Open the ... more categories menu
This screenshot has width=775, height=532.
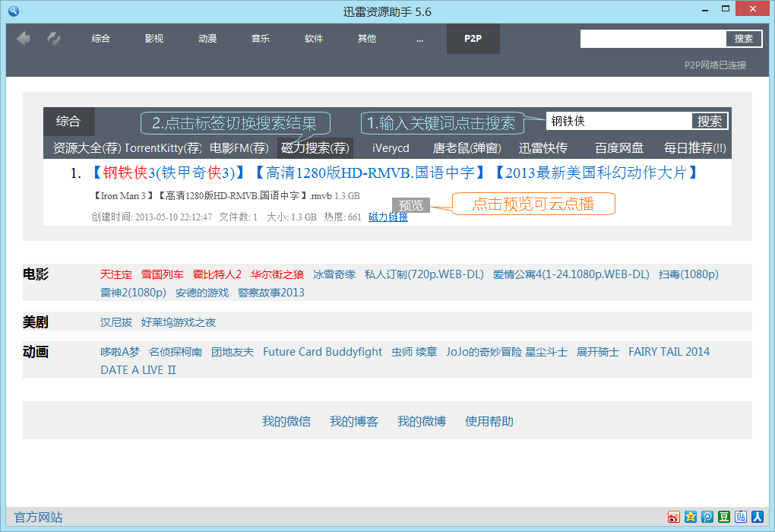(419, 39)
